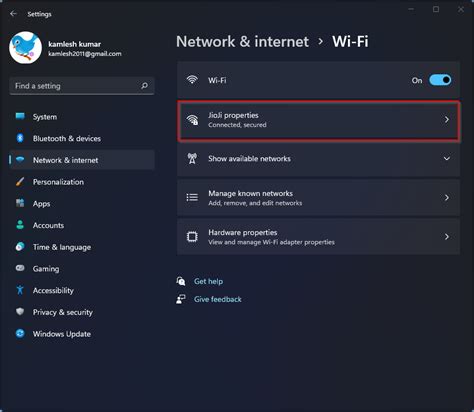This screenshot has width=474, height=412.
Task: Click the Personalization paintbrush icon
Action: pos(20,182)
